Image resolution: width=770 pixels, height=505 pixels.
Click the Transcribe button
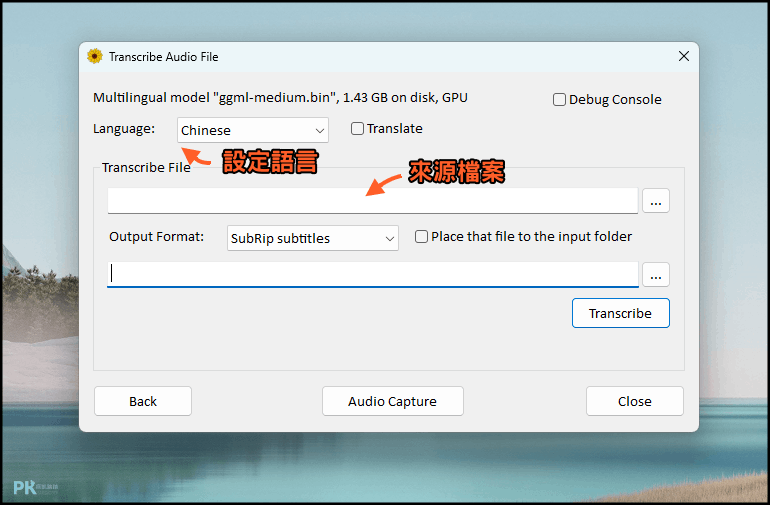tap(621, 313)
